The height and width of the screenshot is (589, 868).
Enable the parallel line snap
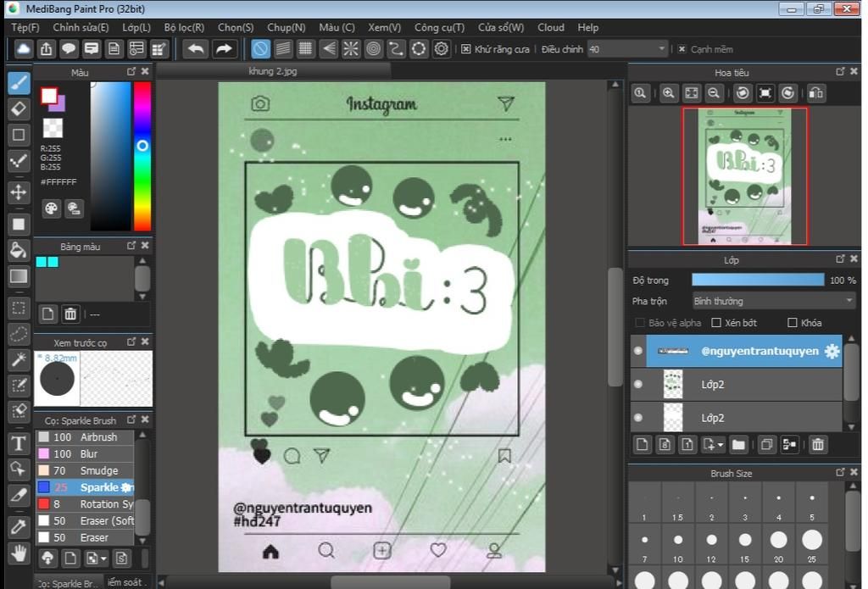click(x=283, y=48)
